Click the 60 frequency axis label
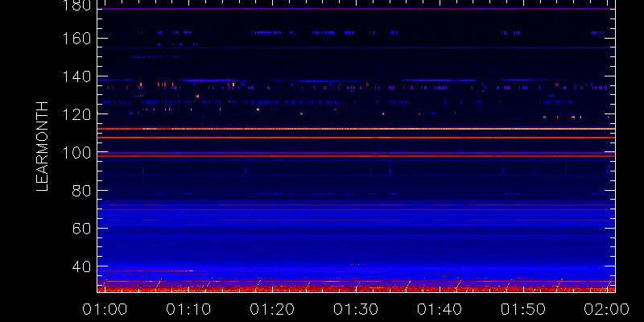 tap(81, 228)
